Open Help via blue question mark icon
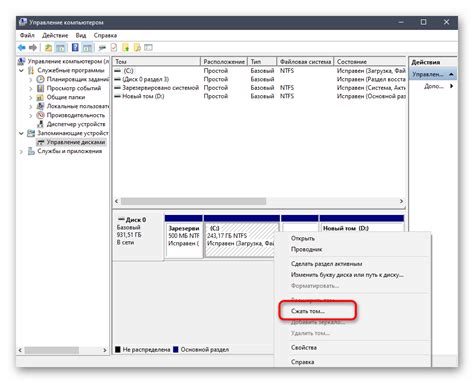474x383 pixels. (x=75, y=47)
